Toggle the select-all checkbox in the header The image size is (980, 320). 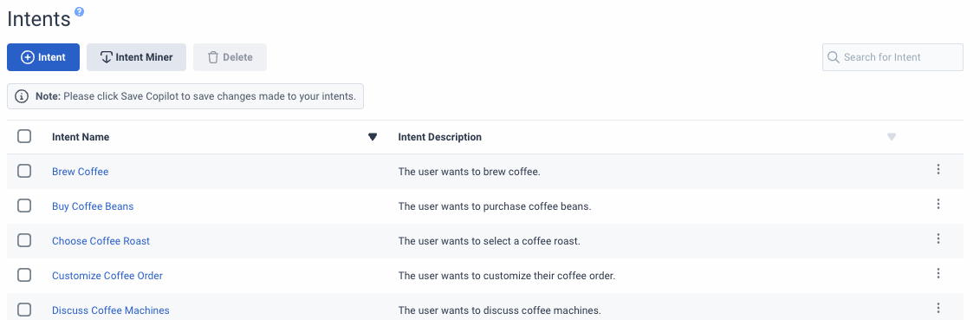24,136
